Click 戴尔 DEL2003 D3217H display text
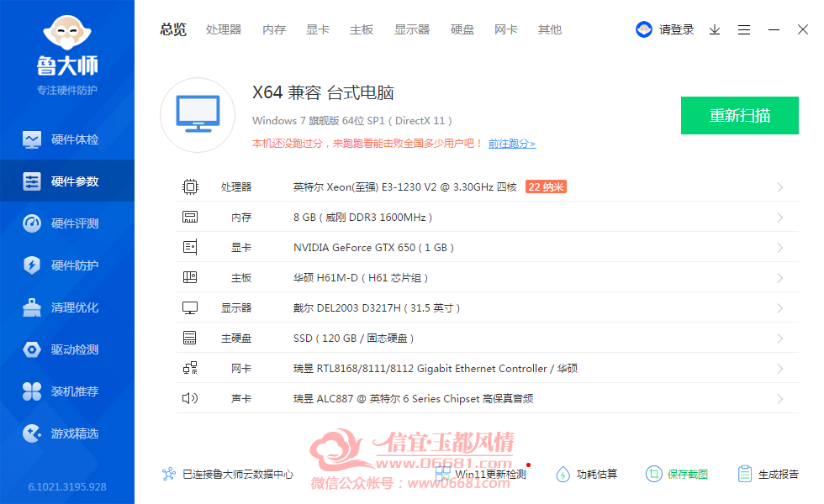824x504 pixels. (x=377, y=308)
